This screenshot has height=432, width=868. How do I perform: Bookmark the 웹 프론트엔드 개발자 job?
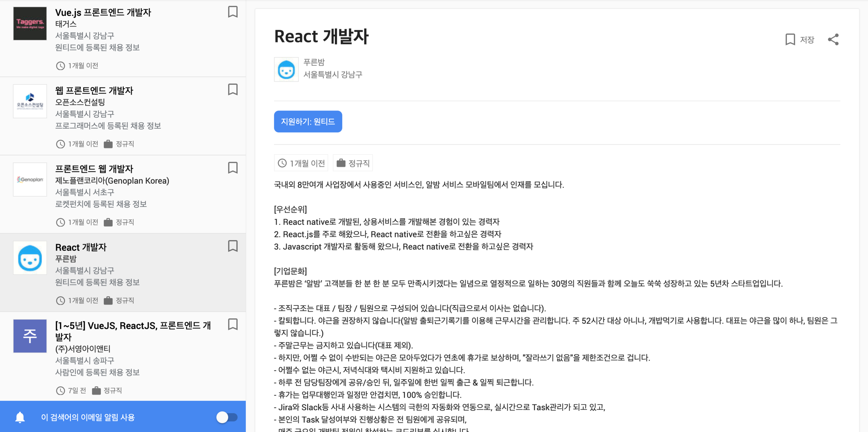[233, 90]
